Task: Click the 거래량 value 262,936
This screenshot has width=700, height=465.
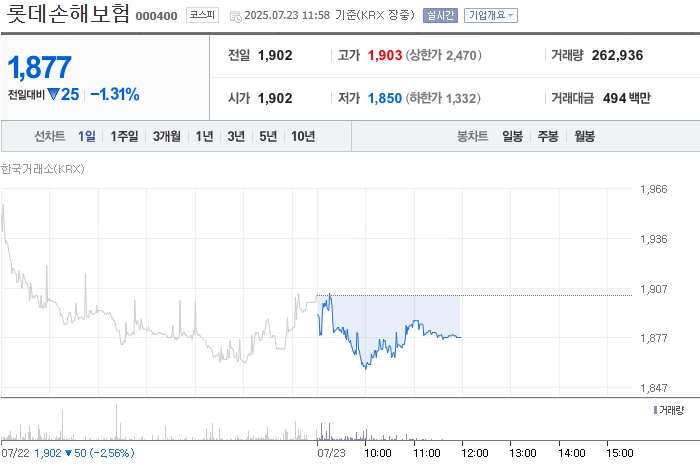Action: pos(617,55)
